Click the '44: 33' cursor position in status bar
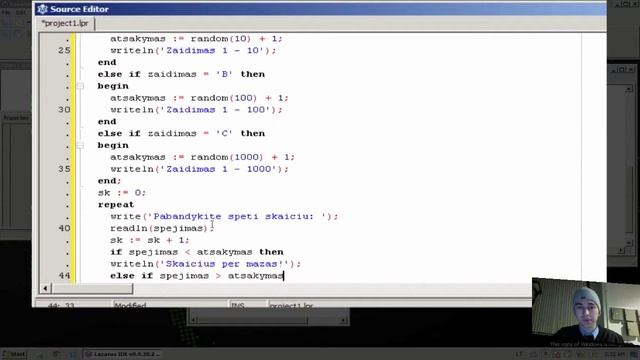The image size is (640, 360). (x=61, y=305)
